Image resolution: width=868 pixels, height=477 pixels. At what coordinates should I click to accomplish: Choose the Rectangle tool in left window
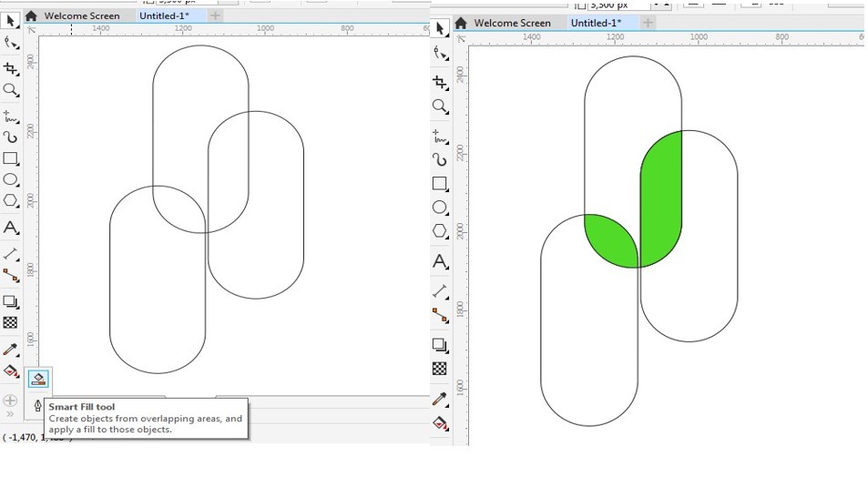pos(11,158)
